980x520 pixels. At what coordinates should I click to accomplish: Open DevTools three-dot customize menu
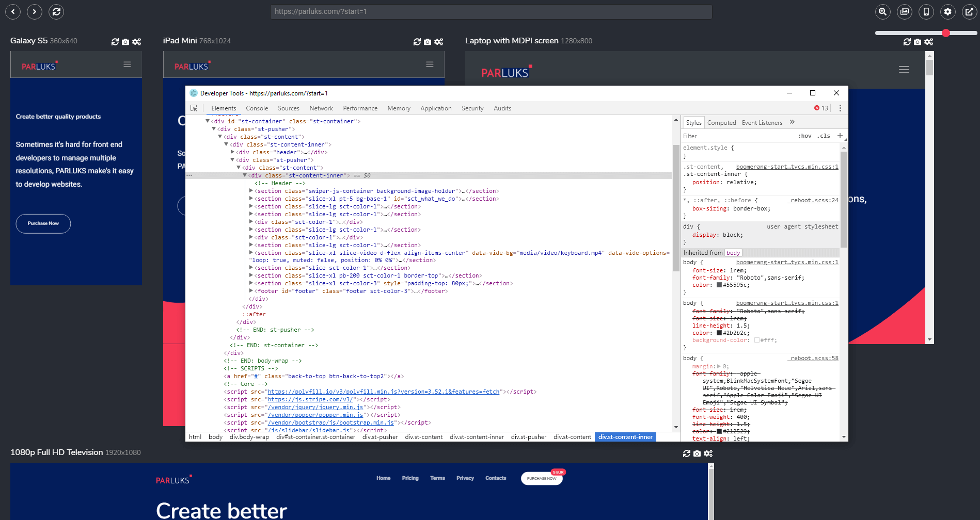click(840, 108)
